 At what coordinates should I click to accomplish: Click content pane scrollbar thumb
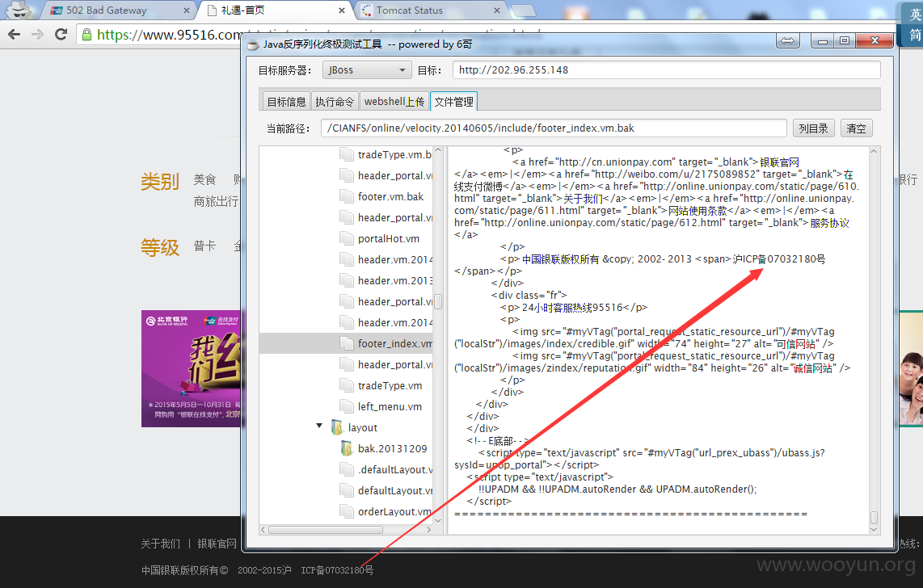coord(875,518)
